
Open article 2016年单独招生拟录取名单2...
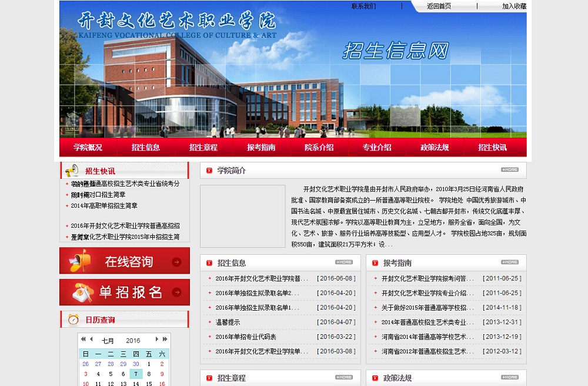tap(258, 293)
